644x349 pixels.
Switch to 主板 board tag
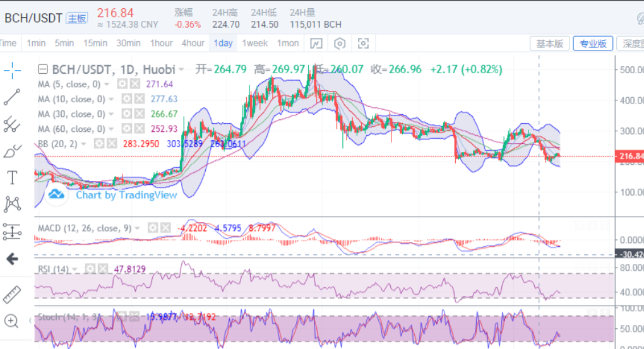point(76,18)
